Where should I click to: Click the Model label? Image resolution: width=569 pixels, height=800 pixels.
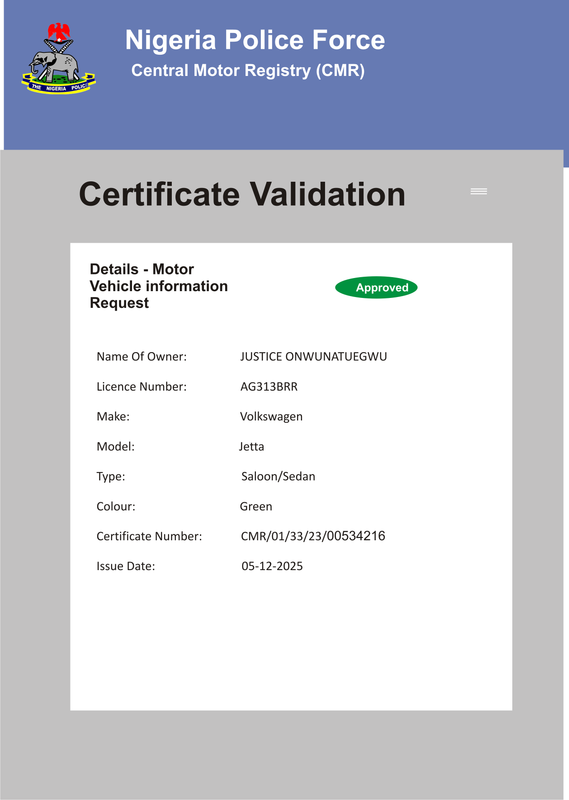(115, 446)
